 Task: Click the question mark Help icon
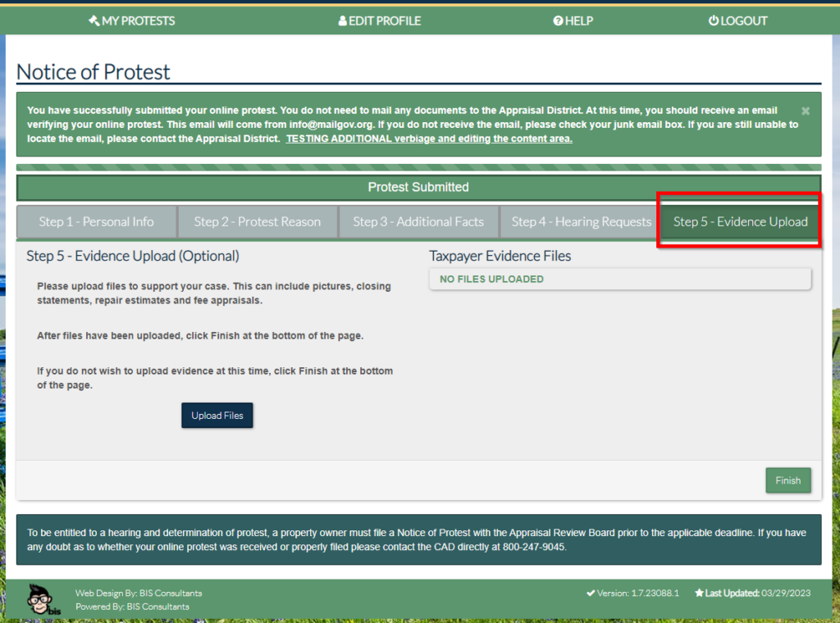(x=558, y=20)
